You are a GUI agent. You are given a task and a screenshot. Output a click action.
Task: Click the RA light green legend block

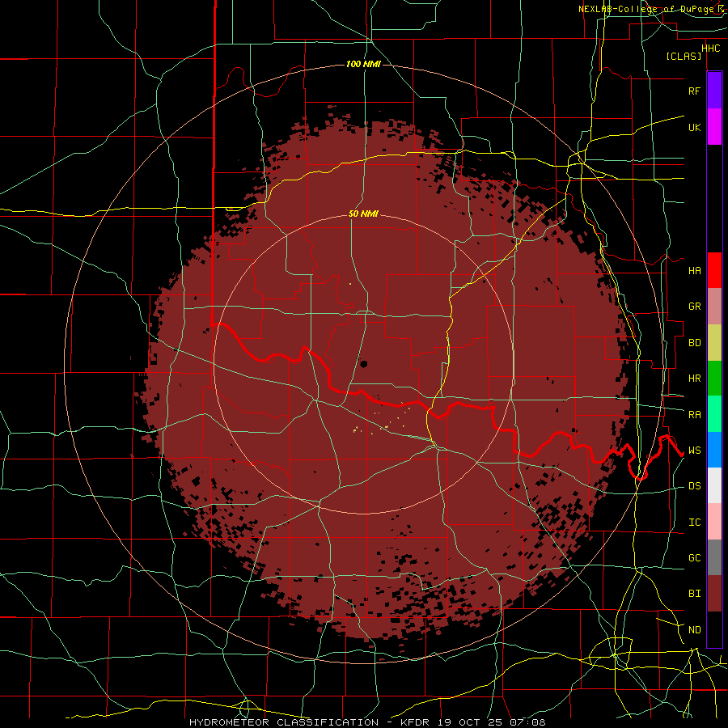(x=714, y=414)
